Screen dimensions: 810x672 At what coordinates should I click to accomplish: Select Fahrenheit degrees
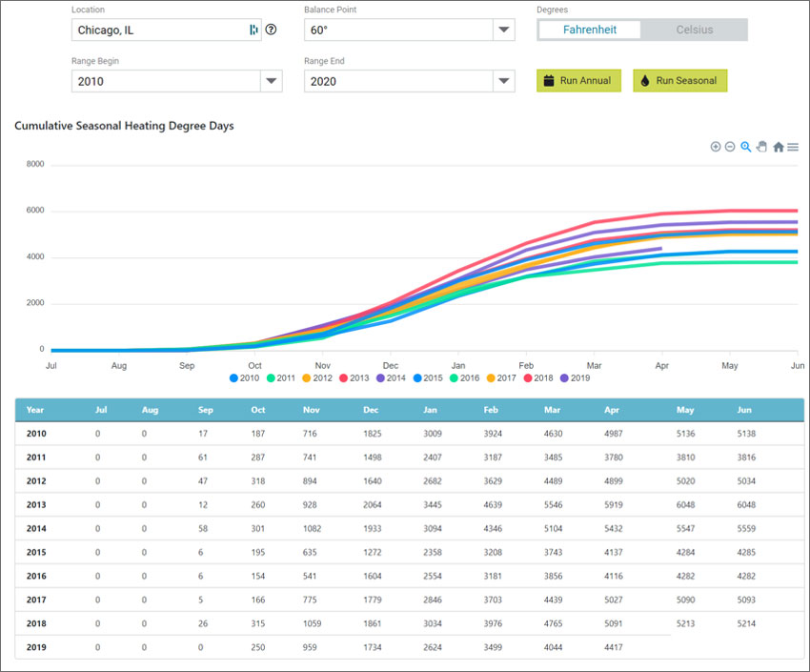tap(590, 30)
